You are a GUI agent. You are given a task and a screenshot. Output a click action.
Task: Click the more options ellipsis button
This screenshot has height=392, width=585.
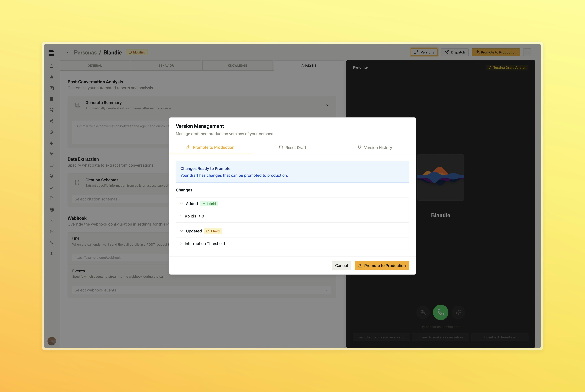[x=527, y=52]
